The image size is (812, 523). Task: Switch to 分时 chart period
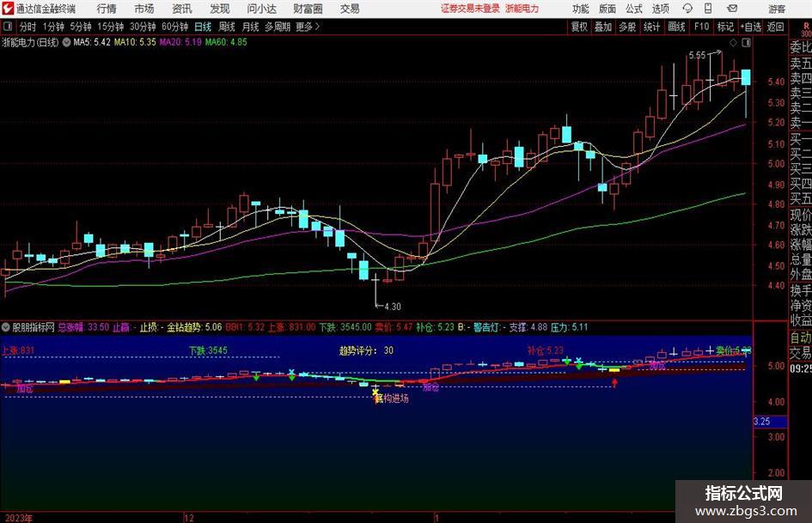coord(28,27)
